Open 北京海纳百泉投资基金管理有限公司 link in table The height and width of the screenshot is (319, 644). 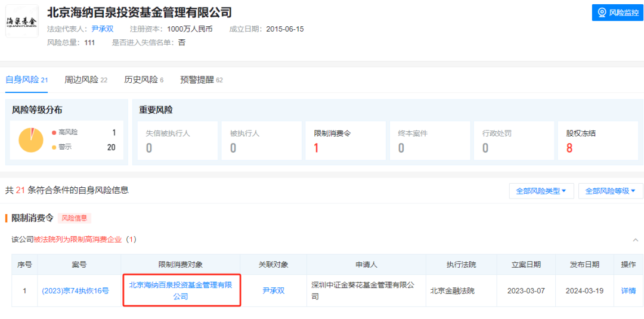[x=181, y=290]
